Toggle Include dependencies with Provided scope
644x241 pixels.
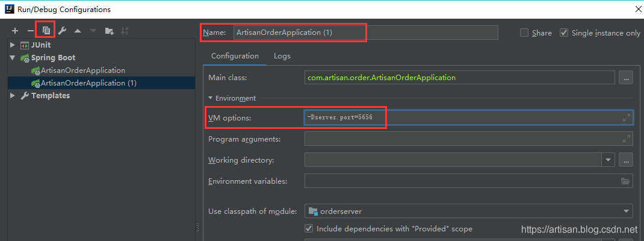[309, 229]
